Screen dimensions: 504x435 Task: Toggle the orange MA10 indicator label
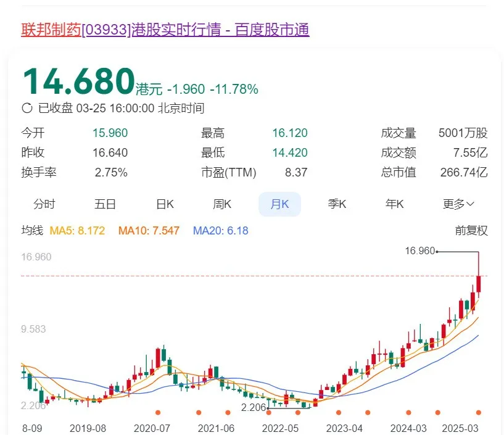[x=149, y=231]
